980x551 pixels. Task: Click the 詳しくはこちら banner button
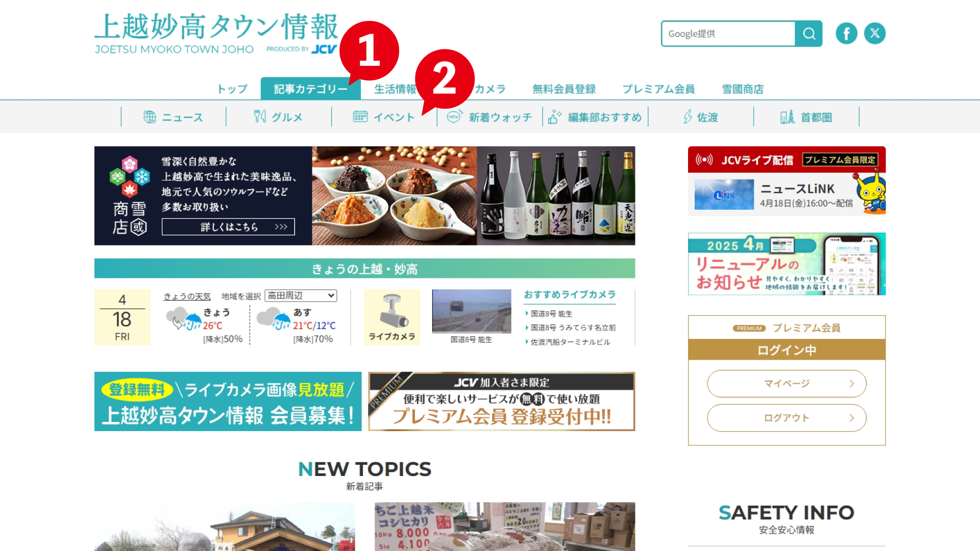pos(228,227)
